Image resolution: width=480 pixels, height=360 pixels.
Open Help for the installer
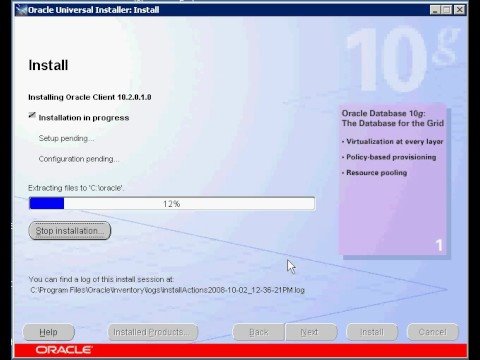(x=49, y=332)
